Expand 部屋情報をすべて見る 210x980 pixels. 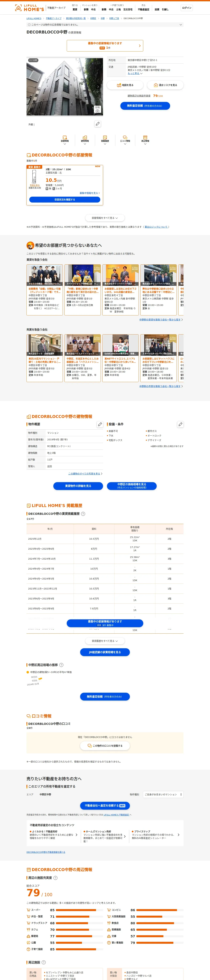[105, 218]
